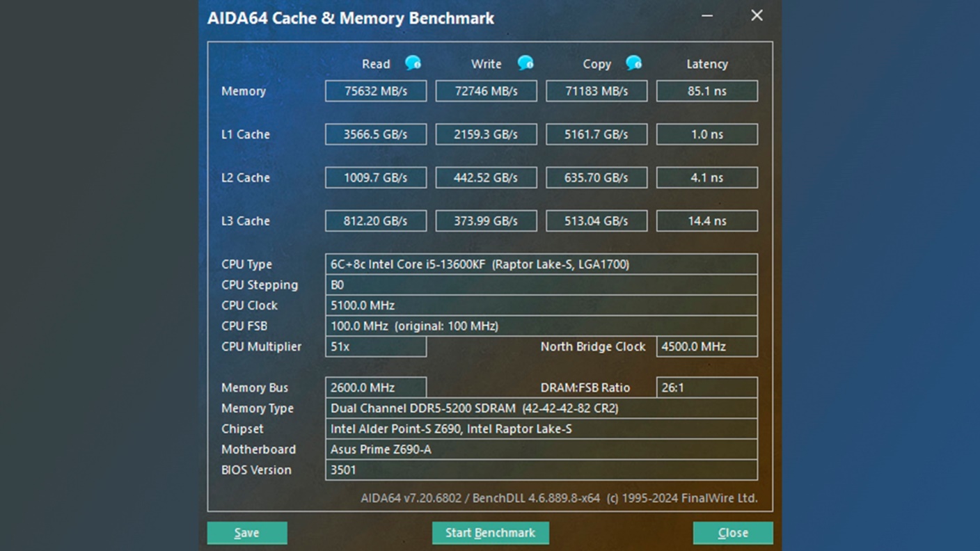
Task: Click the CPU Stepping label
Action: point(260,285)
